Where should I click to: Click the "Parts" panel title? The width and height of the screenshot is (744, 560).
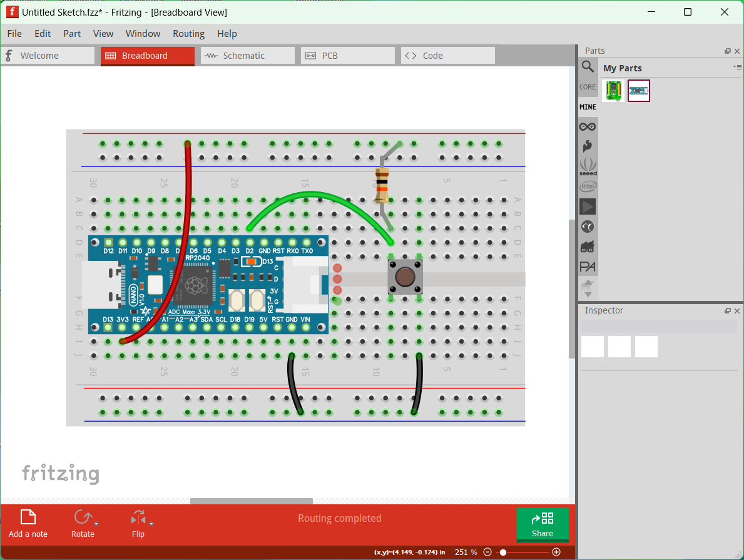[594, 51]
